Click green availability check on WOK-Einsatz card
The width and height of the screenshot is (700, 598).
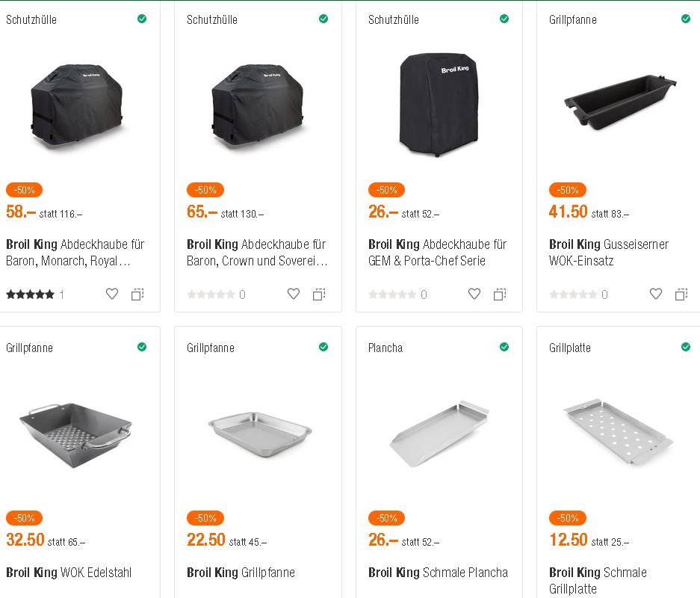(x=686, y=19)
